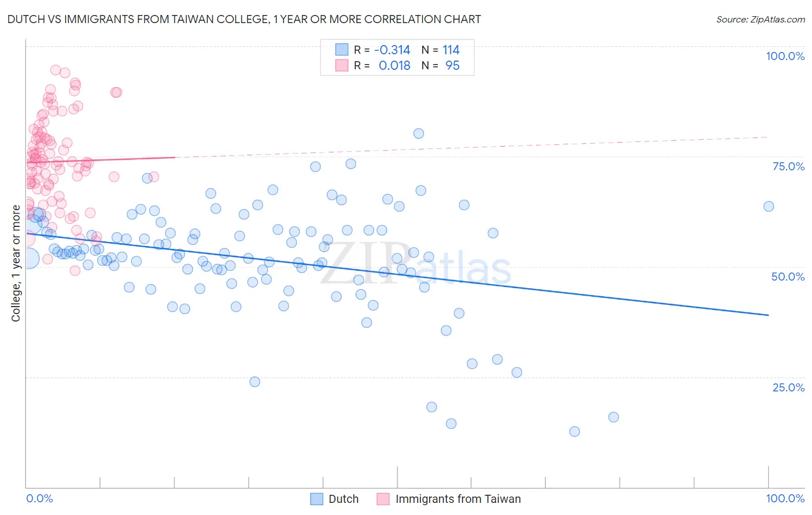
Task: Select the Dutch legend label
Action: [344, 499]
